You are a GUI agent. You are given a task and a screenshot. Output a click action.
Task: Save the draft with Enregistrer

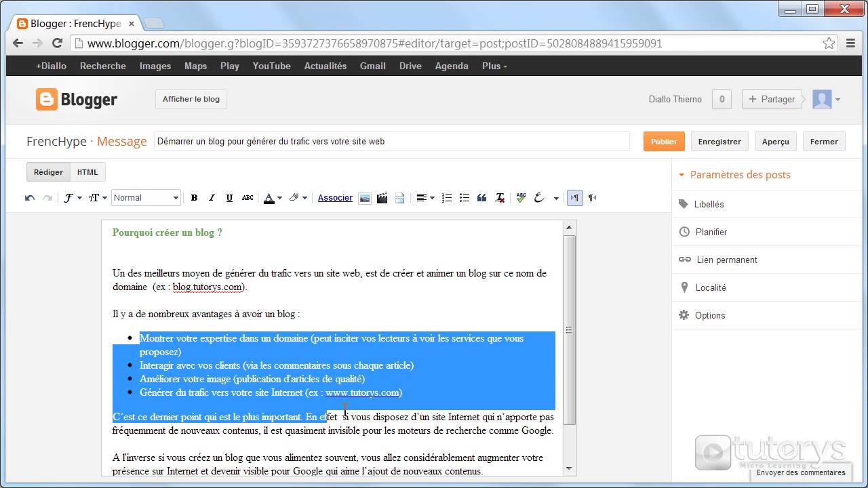pyautogui.click(x=719, y=142)
